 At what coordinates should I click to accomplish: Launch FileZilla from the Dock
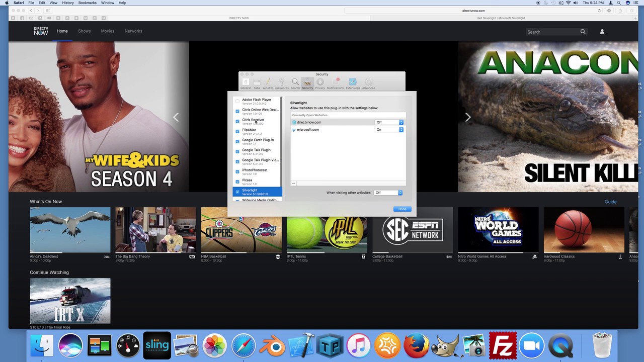click(503, 346)
